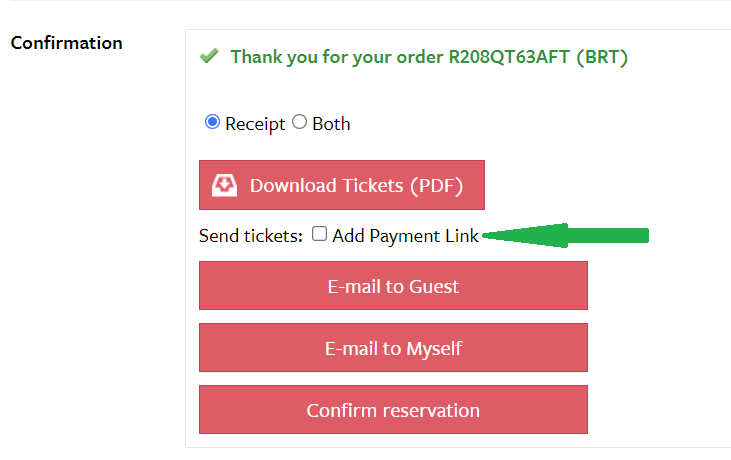The image size is (731, 460).
Task: Enable the Add Payment Link checkbox
Action: [x=319, y=234]
